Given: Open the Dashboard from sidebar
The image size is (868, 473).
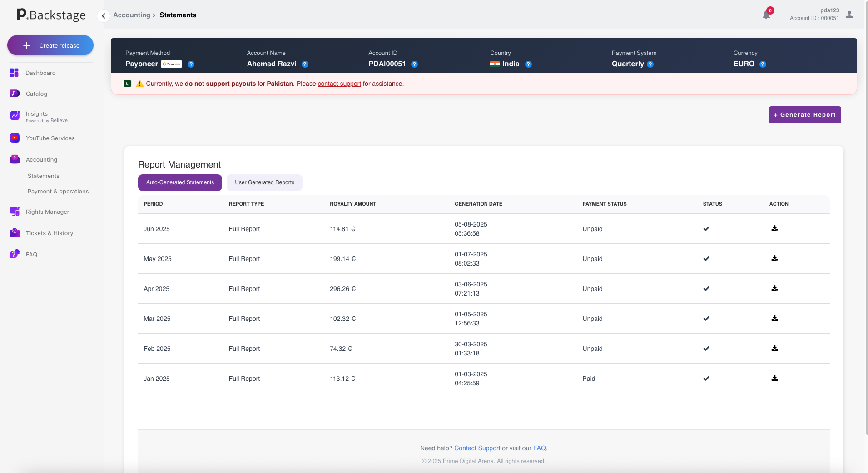Looking at the screenshot, I should tap(40, 73).
